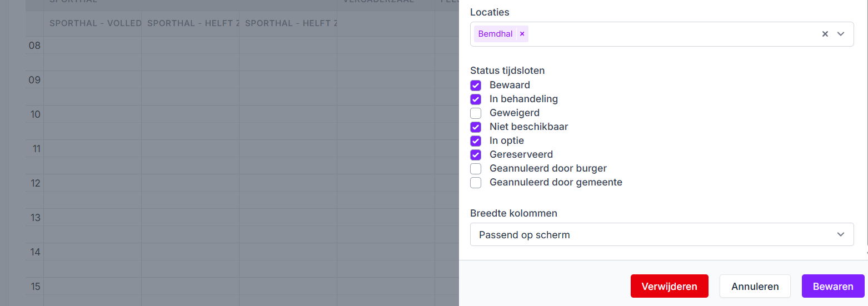Save settings with the Bewaren button

832,287
